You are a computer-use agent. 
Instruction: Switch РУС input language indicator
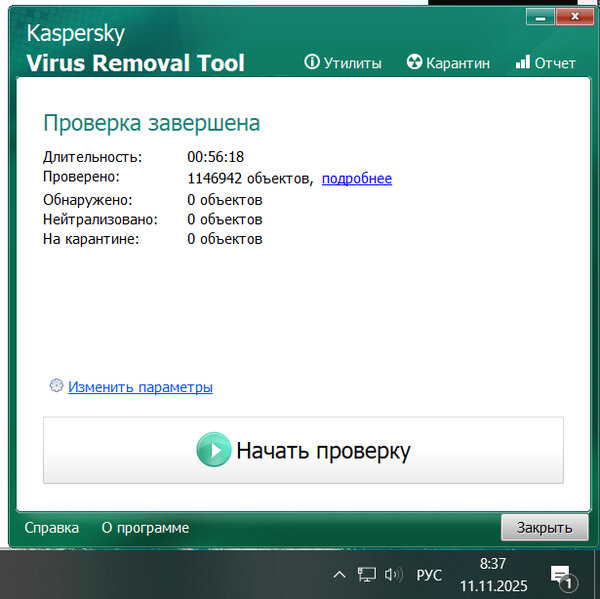[x=429, y=575]
